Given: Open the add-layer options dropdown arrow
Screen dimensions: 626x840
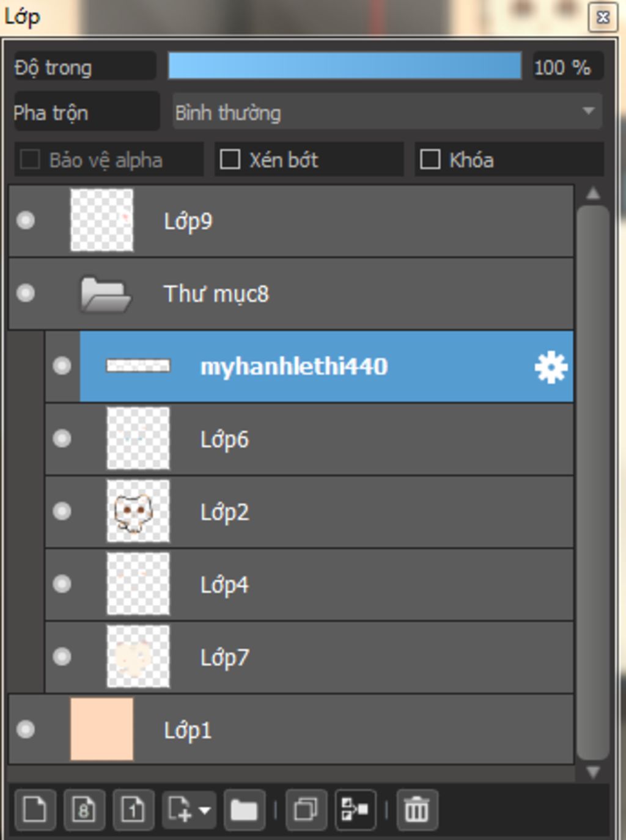Looking at the screenshot, I should click(205, 810).
